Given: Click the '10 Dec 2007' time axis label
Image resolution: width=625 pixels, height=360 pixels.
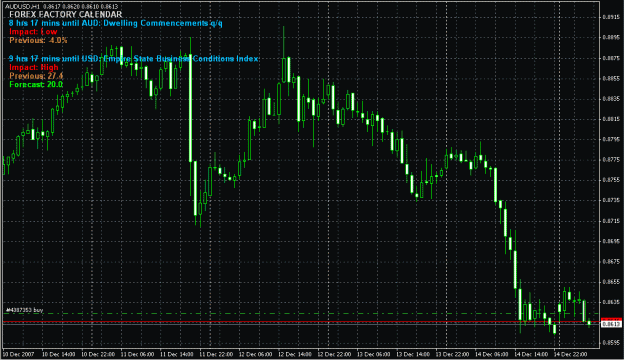Looking at the screenshot, I should (19, 354).
